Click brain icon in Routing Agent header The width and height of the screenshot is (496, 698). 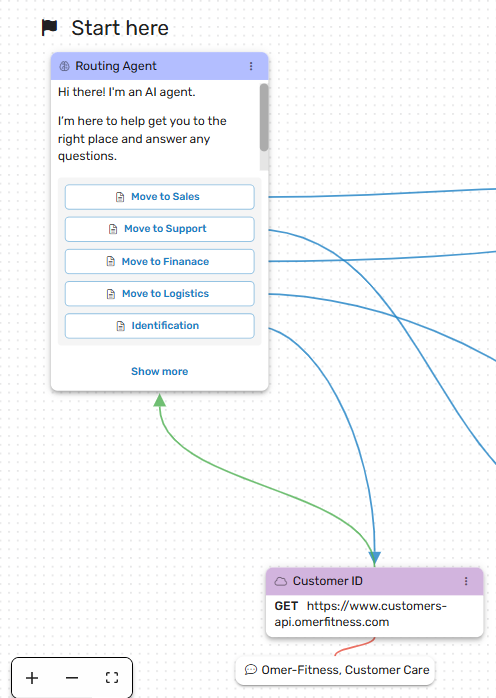click(65, 66)
